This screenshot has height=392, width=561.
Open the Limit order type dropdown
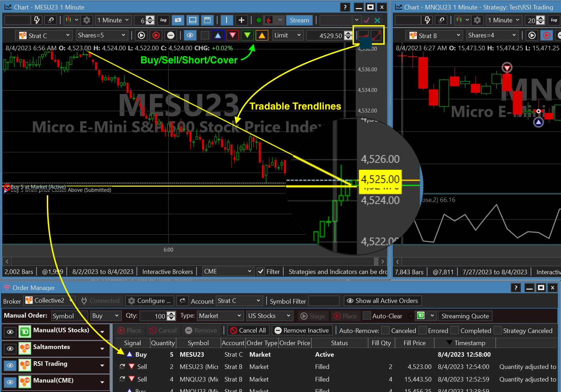pos(287,35)
